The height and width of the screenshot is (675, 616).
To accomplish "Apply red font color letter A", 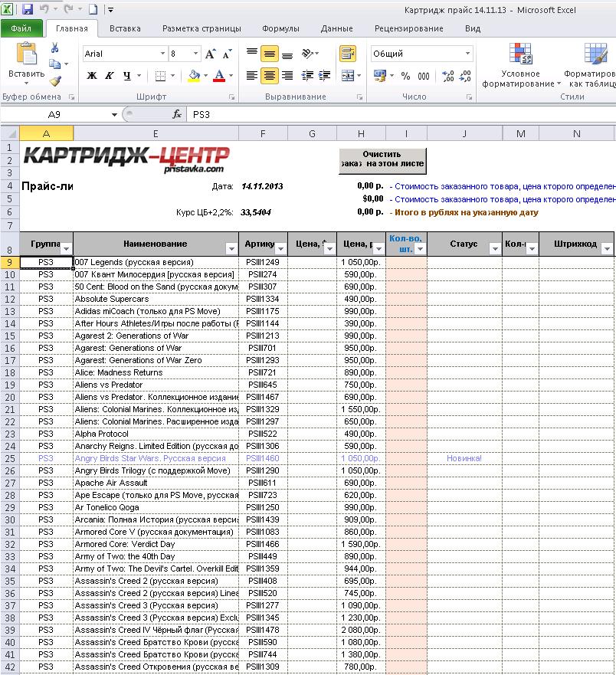I will coord(219,76).
